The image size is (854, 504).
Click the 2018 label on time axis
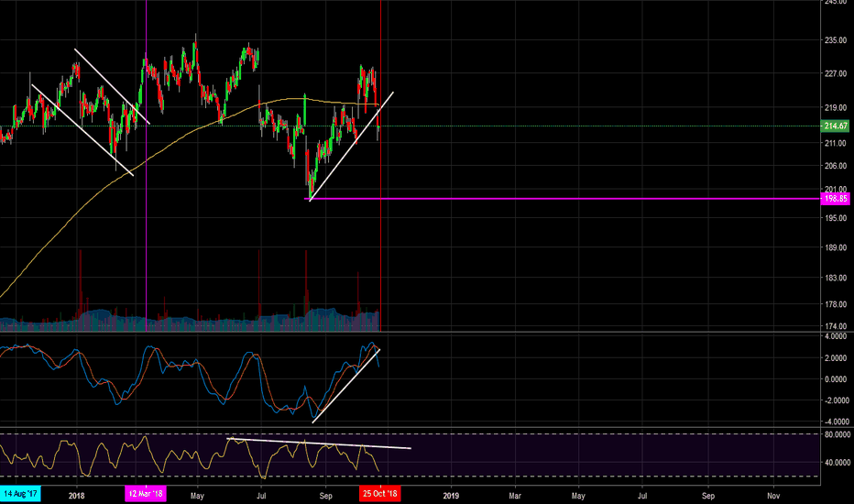77,496
